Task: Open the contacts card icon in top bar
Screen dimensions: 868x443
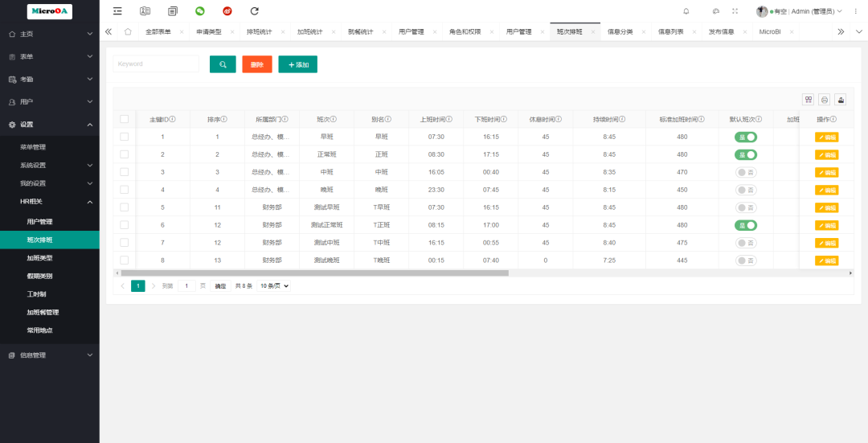Action: (145, 11)
